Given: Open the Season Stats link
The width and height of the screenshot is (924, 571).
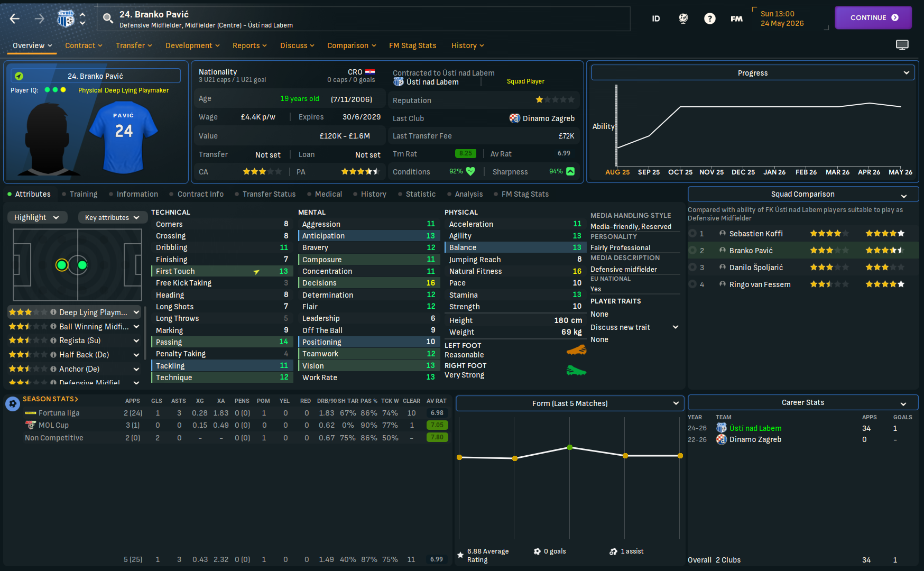Looking at the screenshot, I should pos(50,399).
